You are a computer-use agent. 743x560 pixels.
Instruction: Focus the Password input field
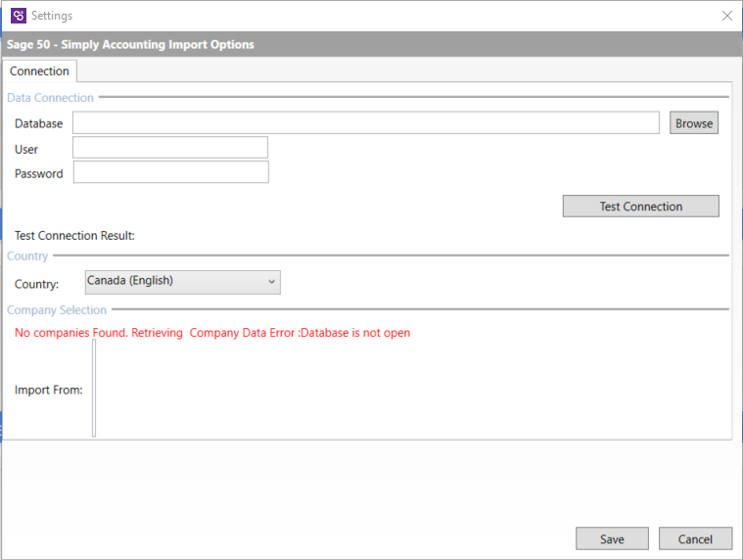171,172
